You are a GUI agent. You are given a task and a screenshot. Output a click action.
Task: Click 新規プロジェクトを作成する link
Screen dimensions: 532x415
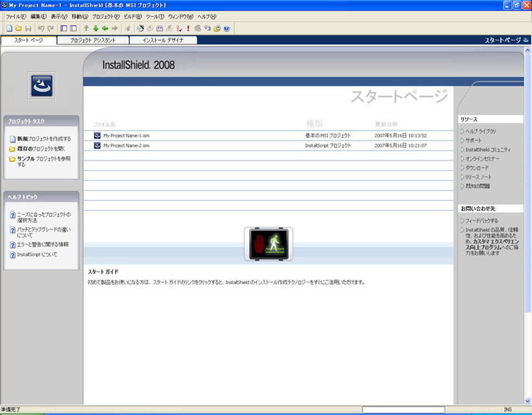(44, 139)
